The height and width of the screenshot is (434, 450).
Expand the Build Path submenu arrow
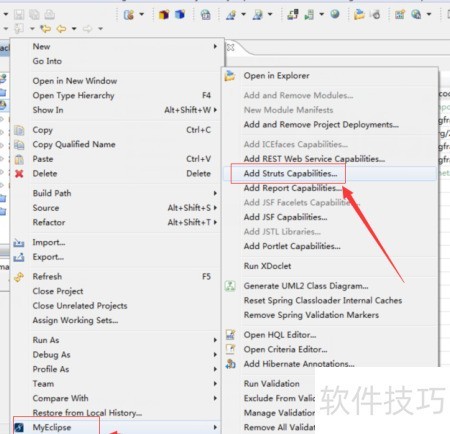click(215, 193)
